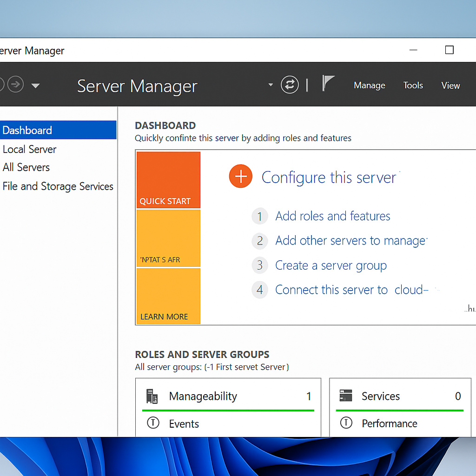Expand the navigation history dropdown arrow
This screenshot has height=476, width=476.
(35, 86)
